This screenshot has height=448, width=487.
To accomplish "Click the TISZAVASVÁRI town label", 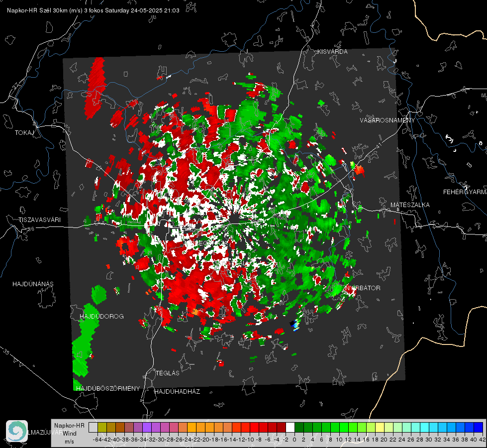I will tap(39, 220).
